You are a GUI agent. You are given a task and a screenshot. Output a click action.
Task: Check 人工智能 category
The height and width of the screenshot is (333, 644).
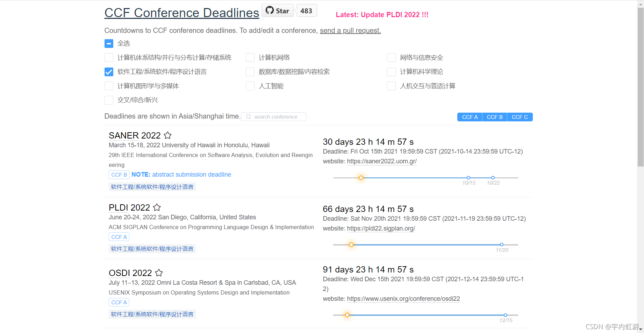pyautogui.click(x=250, y=86)
